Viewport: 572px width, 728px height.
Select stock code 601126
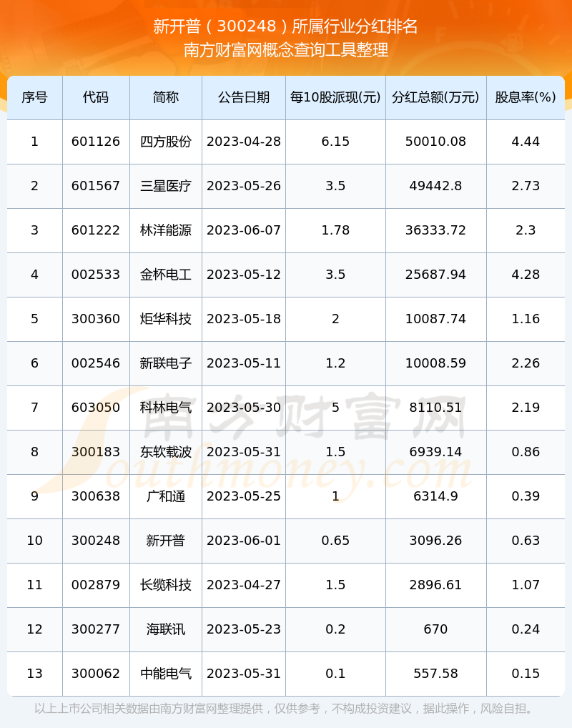(x=96, y=142)
